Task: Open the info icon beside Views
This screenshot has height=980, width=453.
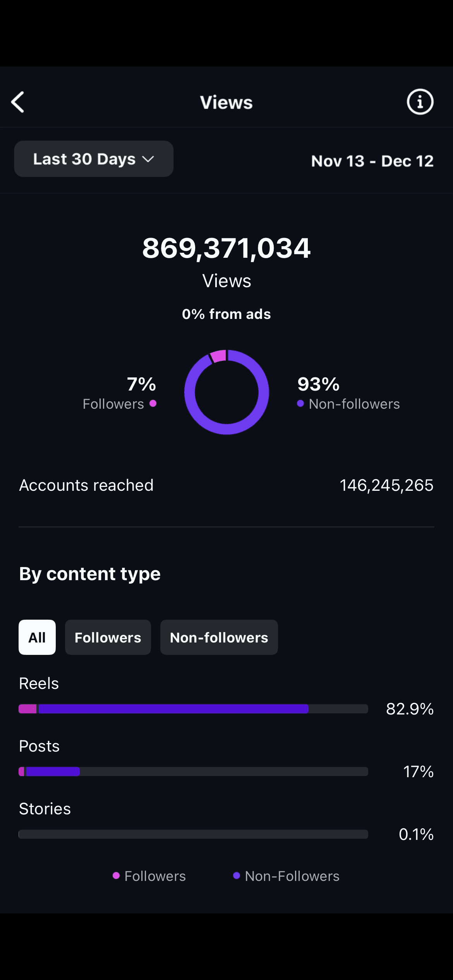Action: tap(420, 102)
